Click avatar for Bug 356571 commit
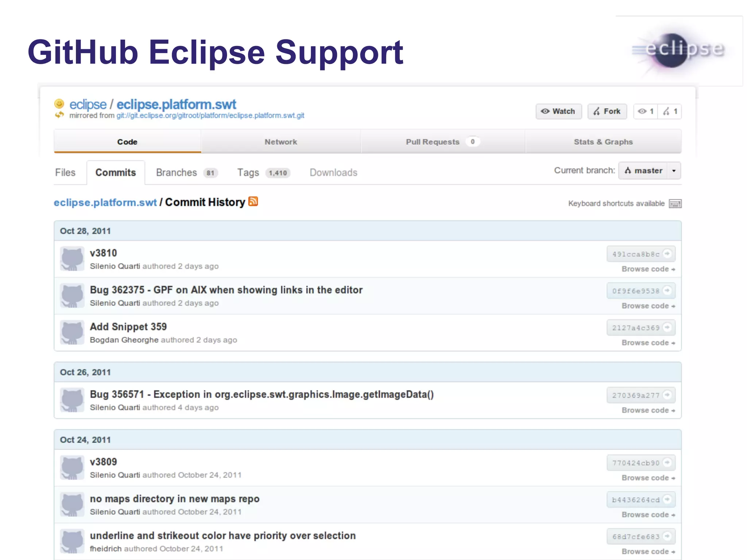This screenshot has height=560, width=747. [72, 400]
